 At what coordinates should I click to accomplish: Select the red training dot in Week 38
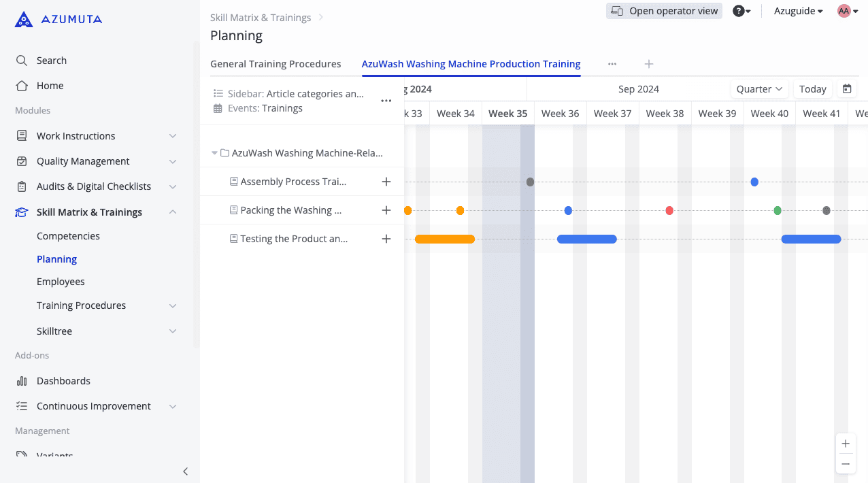click(x=669, y=210)
